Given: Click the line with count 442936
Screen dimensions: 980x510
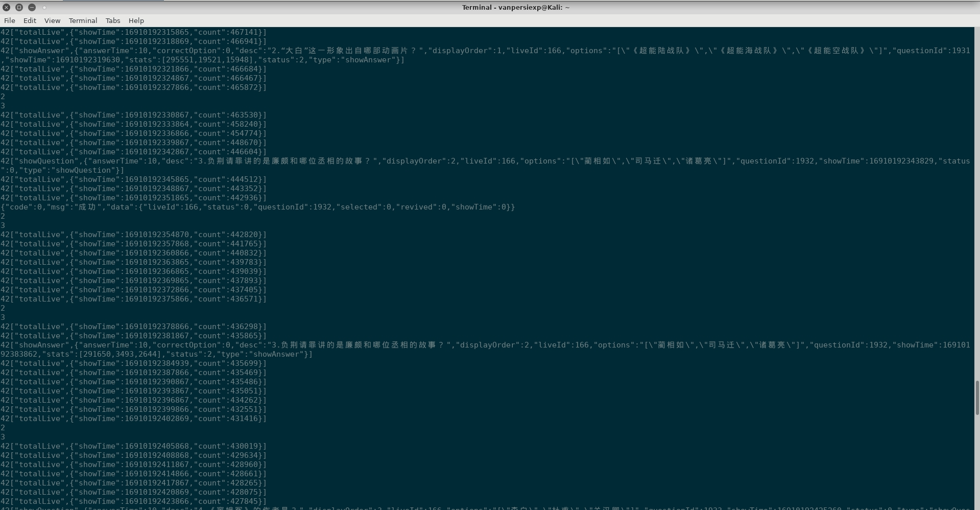Looking at the screenshot, I should 133,198.
